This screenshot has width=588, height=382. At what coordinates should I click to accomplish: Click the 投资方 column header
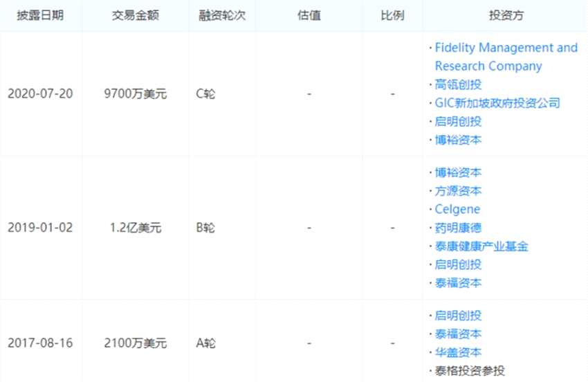point(506,15)
